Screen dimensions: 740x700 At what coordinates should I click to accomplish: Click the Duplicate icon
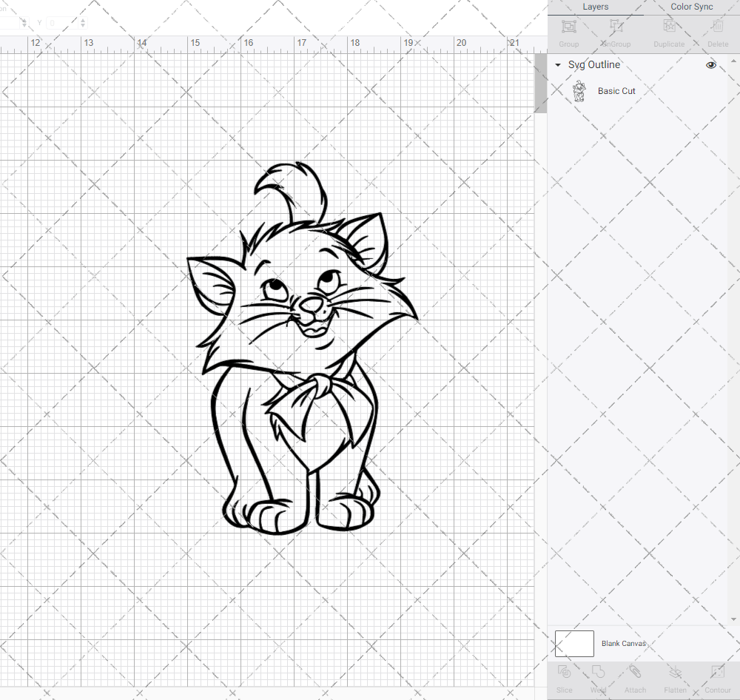coord(669,27)
